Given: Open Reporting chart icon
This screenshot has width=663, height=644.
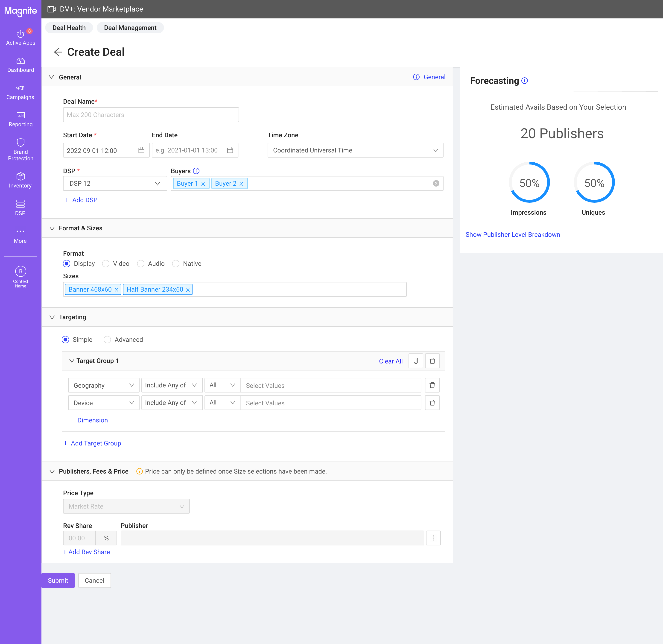Looking at the screenshot, I should click(x=21, y=115).
